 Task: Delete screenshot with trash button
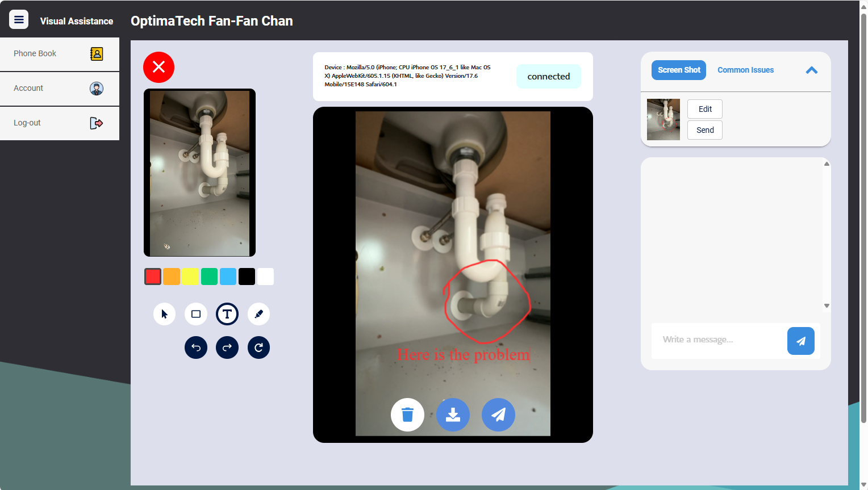pos(407,414)
